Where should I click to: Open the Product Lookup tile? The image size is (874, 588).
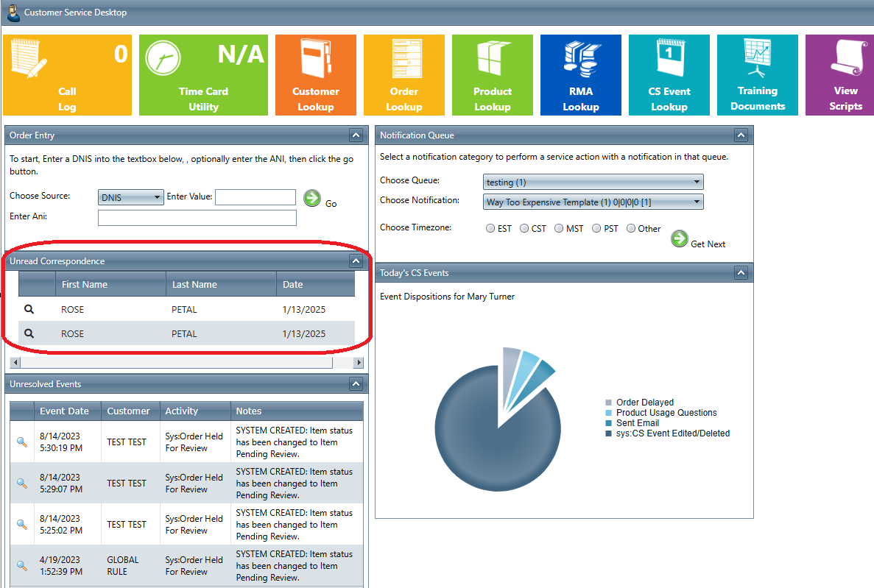pos(493,75)
